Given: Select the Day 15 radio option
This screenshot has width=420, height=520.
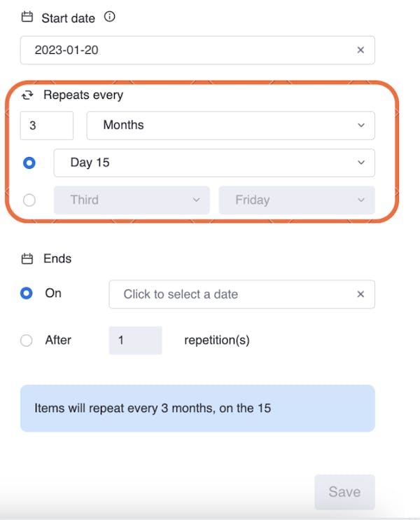Looking at the screenshot, I should tap(29, 163).
